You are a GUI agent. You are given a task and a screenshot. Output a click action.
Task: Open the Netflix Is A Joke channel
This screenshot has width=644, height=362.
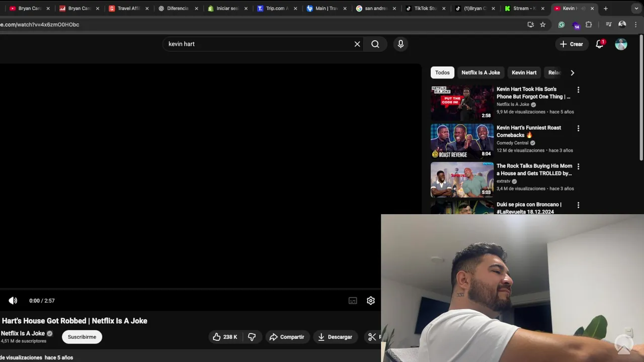(23, 333)
